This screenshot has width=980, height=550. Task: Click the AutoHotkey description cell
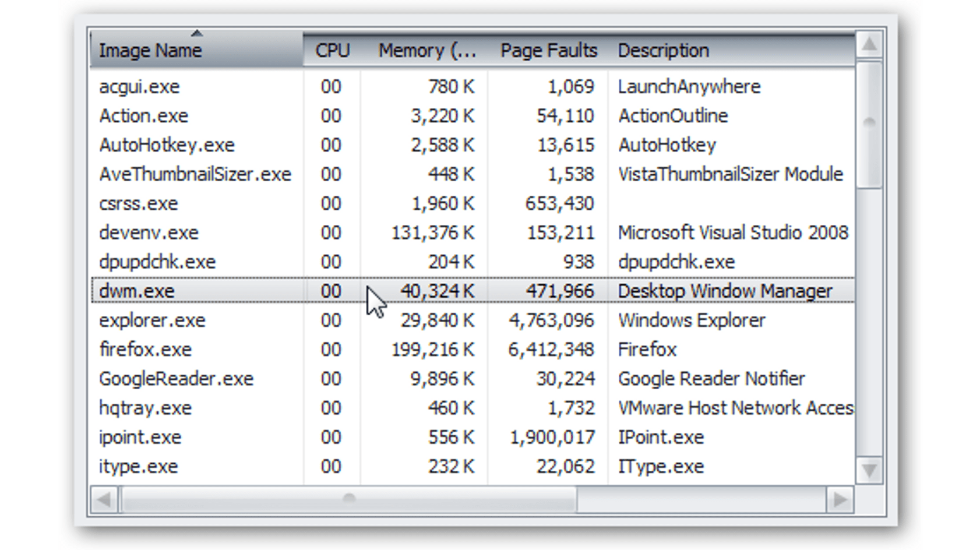point(667,145)
